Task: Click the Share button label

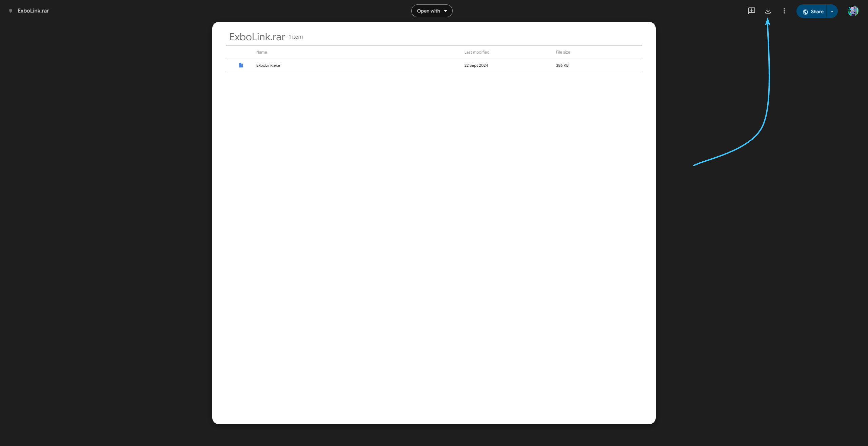Action: tap(817, 12)
